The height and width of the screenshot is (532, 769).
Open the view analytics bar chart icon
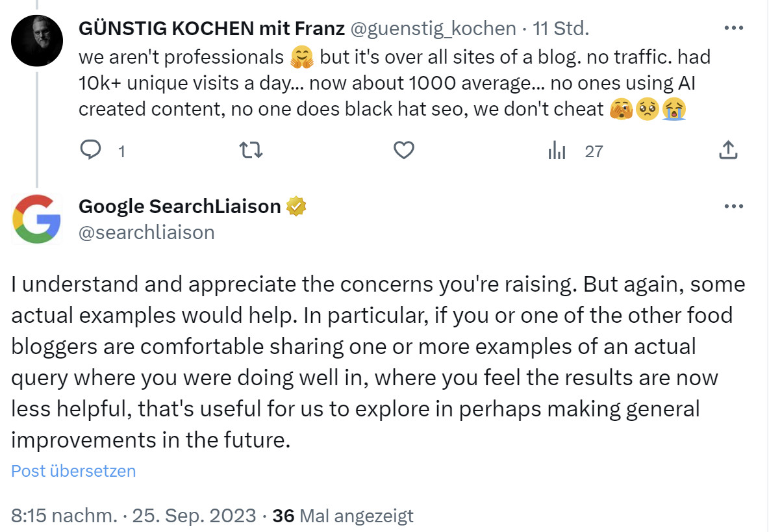pyautogui.click(x=557, y=150)
